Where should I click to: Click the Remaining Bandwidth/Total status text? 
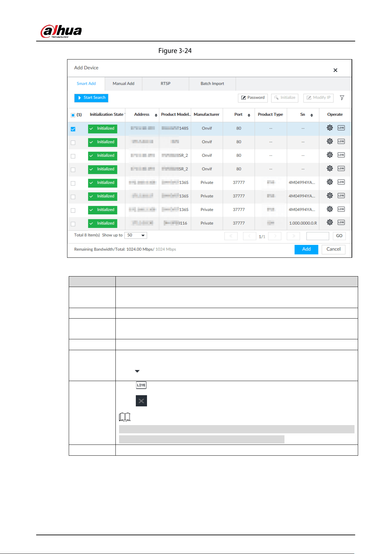[125, 249]
